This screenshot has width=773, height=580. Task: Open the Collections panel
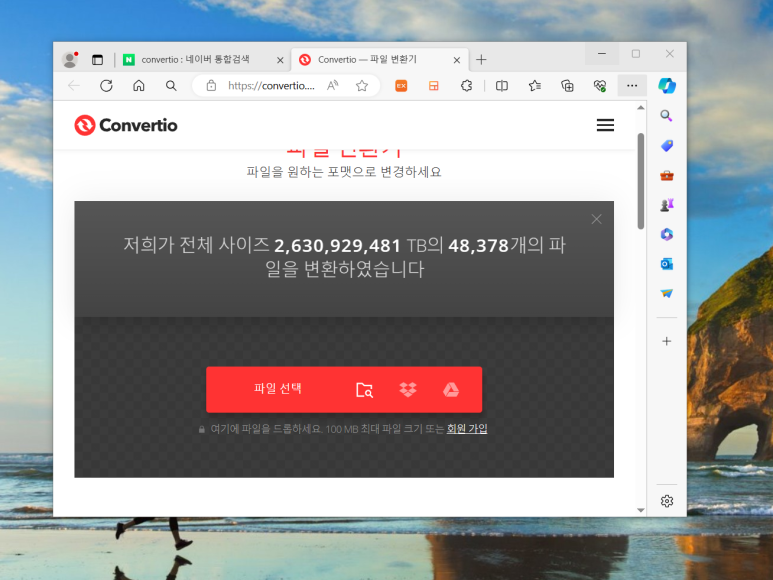pos(567,86)
